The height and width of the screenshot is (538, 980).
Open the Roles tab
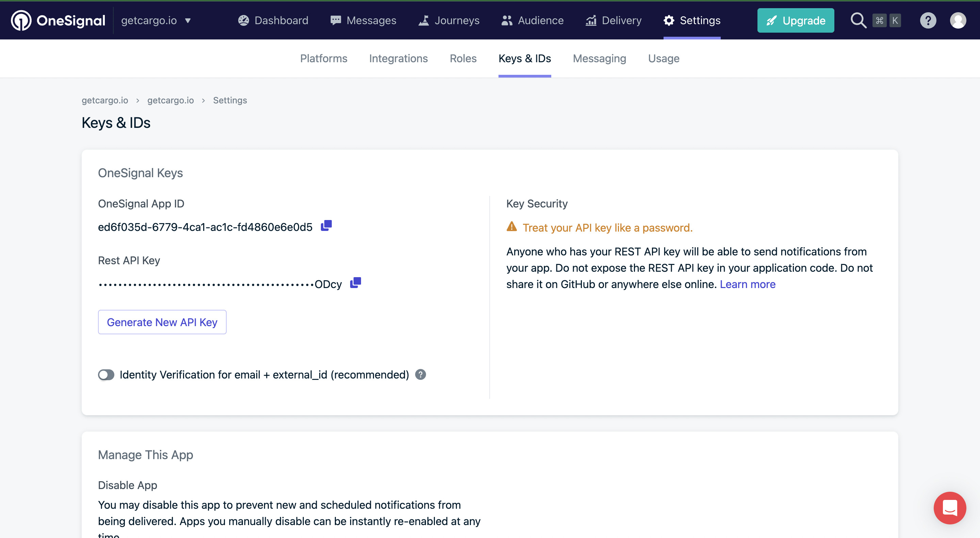463,58
